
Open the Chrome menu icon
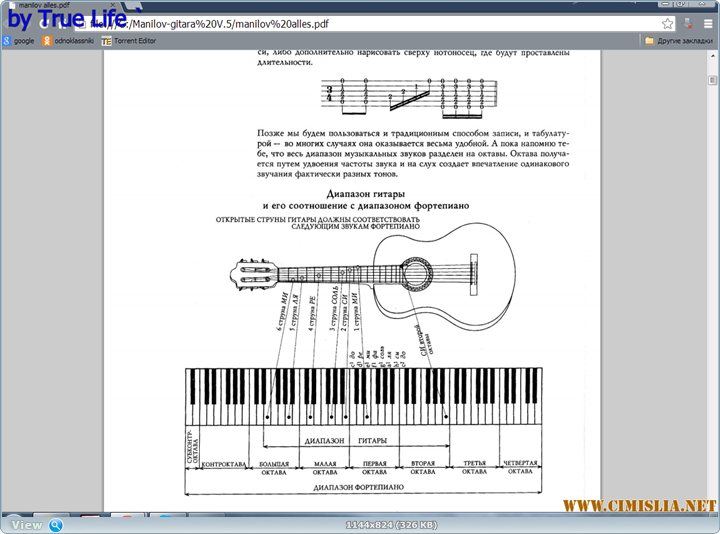click(x=707, y=23)
